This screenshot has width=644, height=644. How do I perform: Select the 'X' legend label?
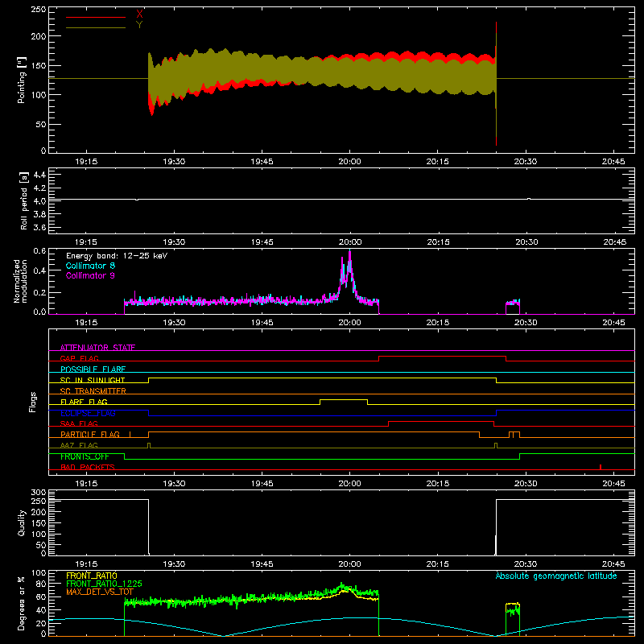click(x=139, y=14)
